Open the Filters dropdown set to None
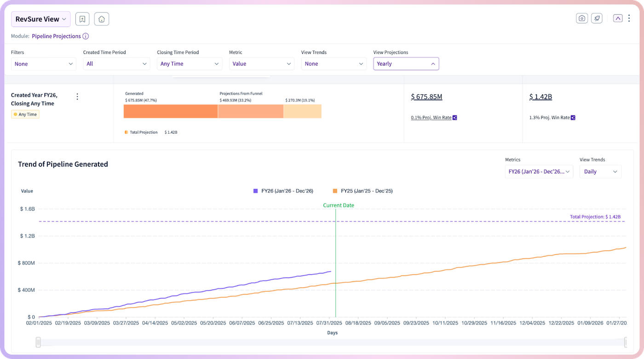 pyautogui.click(x=44, y=64)
